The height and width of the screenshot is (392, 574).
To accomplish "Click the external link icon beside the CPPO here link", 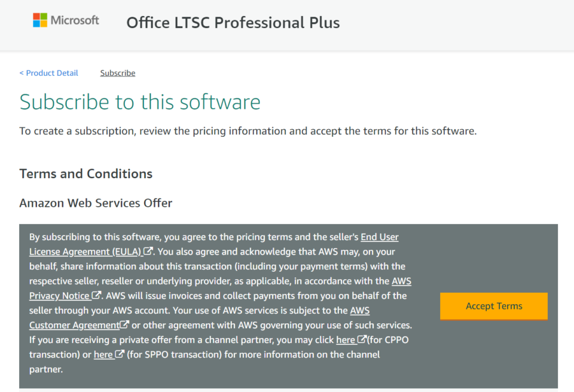I will (x=360, y=339).
